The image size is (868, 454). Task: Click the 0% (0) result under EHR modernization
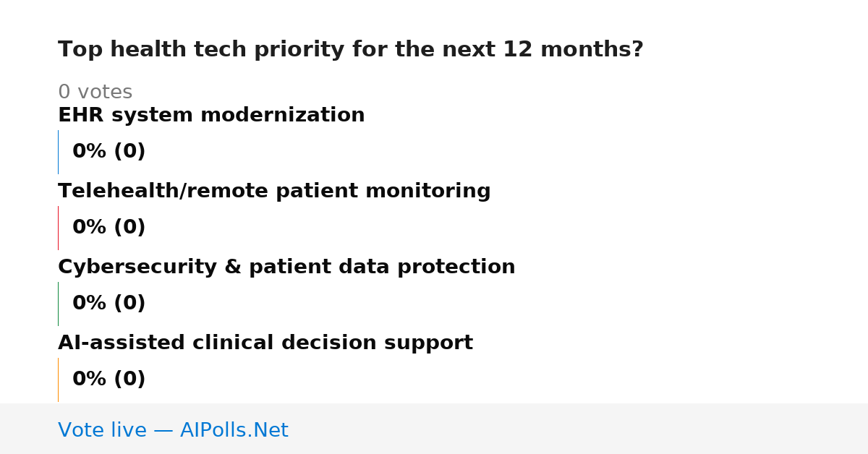109,152
